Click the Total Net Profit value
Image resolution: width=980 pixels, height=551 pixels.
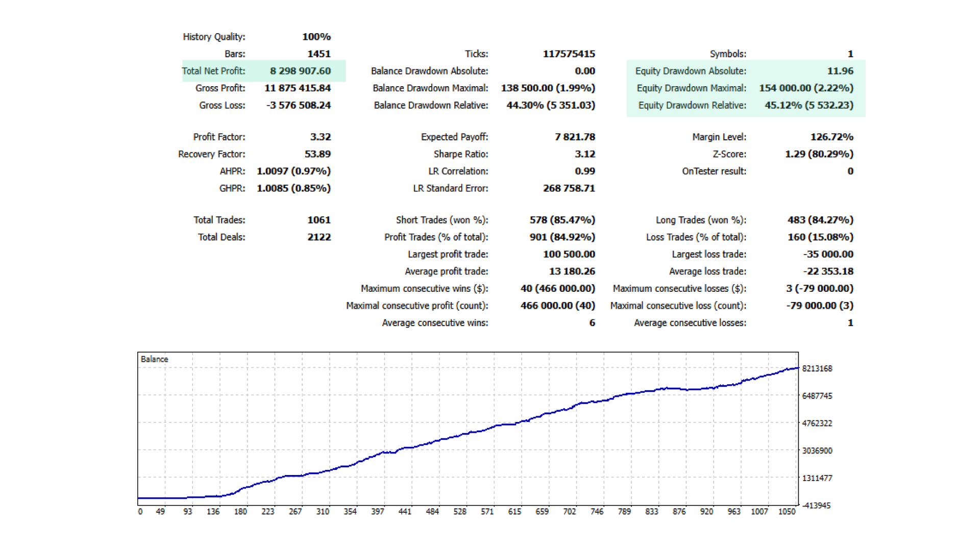(x=300, y=71)
